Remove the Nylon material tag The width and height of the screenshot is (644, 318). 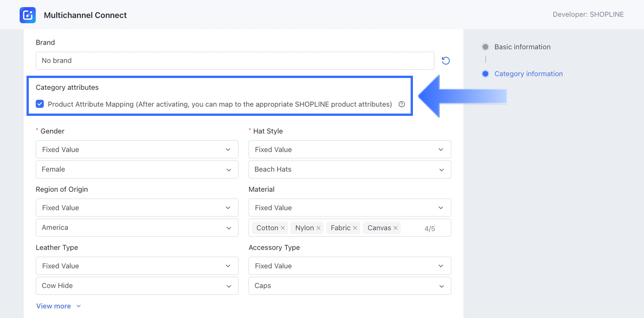[x=319, y=228]
